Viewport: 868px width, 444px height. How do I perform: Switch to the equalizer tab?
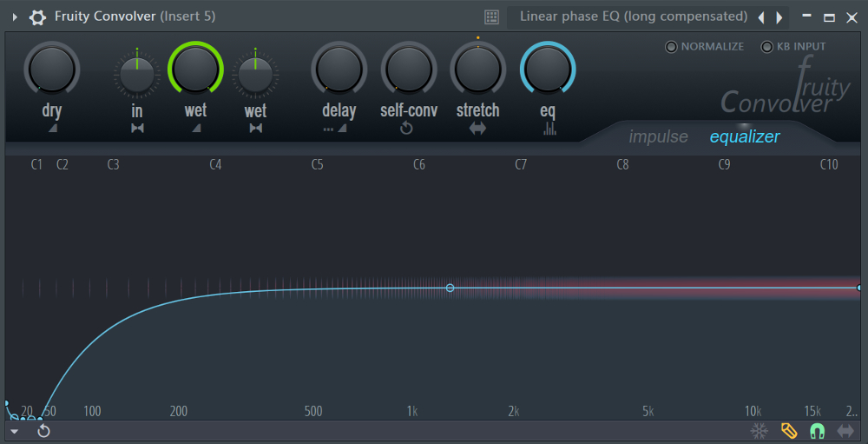[745, 137]
